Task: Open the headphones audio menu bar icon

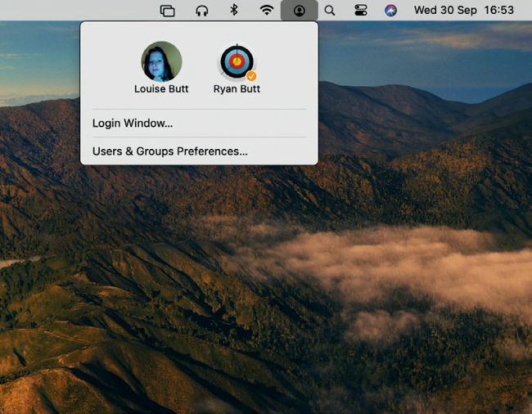Action: pyautogui.click(x=201, y=11)
